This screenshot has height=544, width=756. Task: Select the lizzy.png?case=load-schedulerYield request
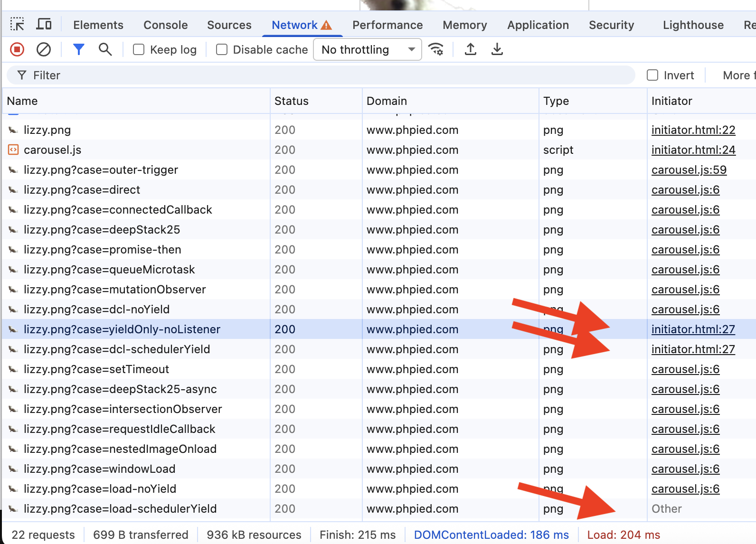coord(379,509)
